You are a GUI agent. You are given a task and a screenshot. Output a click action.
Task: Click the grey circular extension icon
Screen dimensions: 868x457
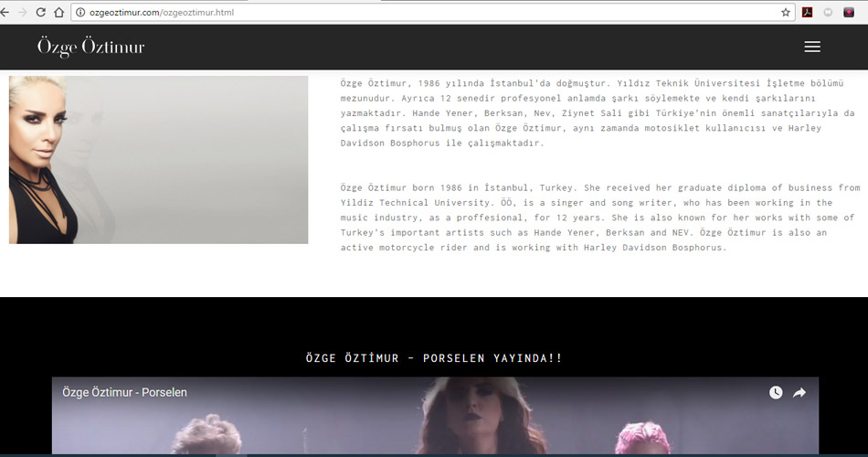828,12
